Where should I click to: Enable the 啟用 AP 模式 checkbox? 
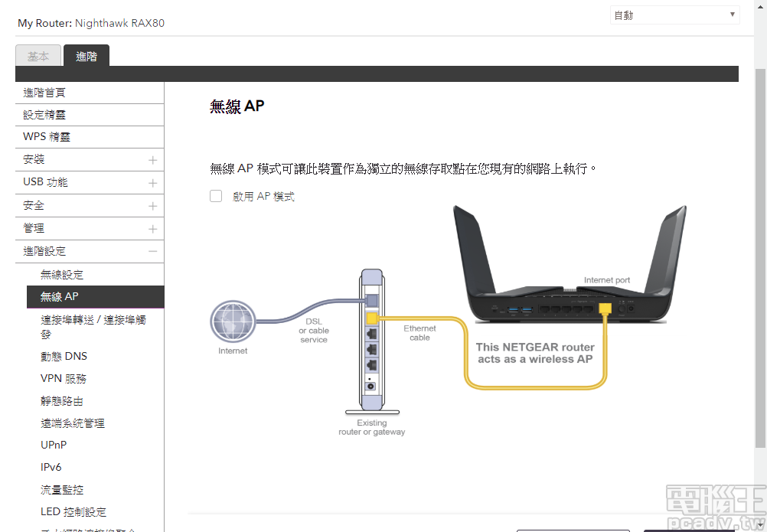tap(216, 195)
